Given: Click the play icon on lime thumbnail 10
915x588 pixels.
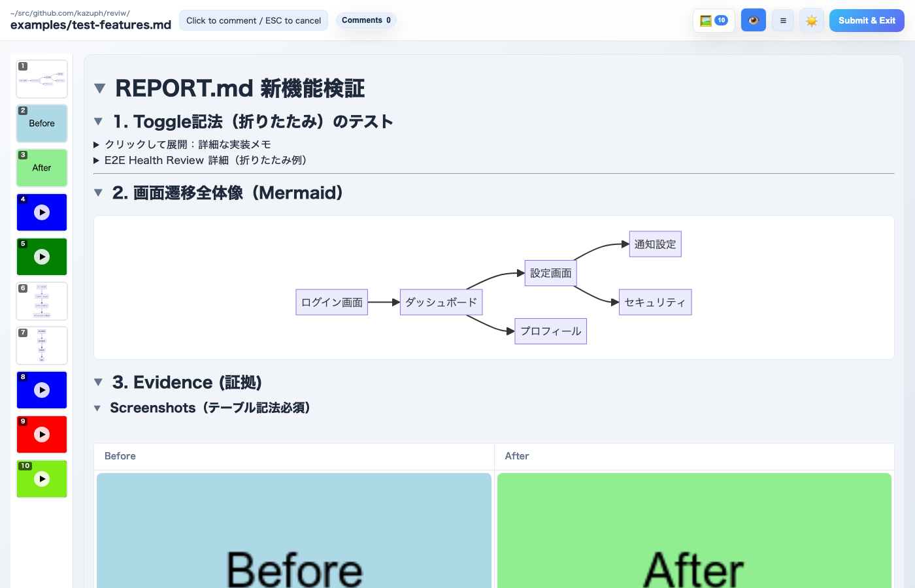Looking at the screenshot, I should coord(41,479).
